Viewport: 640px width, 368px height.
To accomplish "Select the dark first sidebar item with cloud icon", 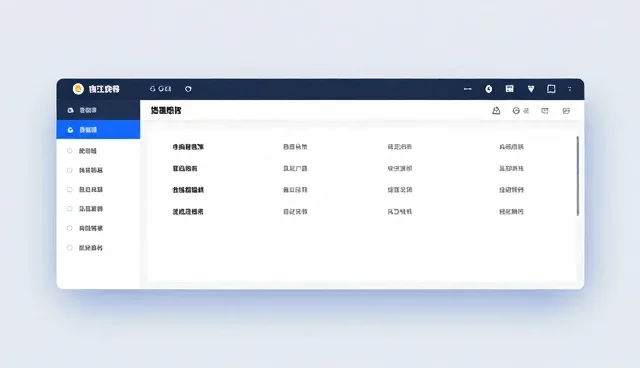I will click(x=98, y=110).
